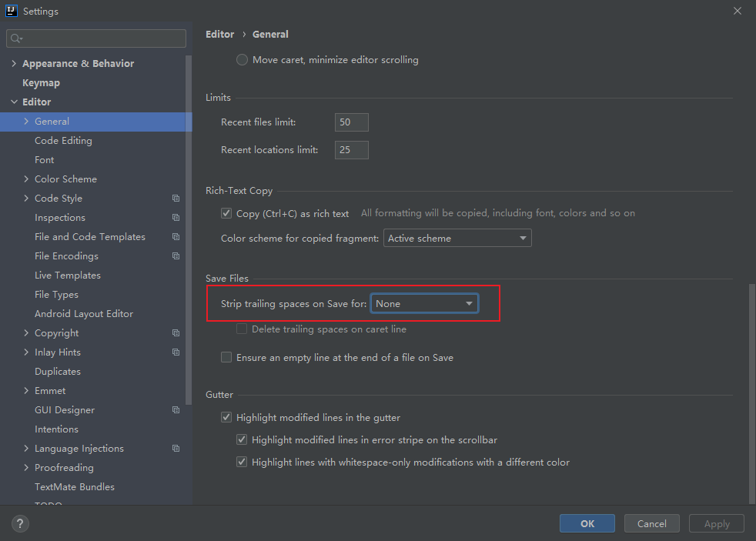Expand the Code Style node arrow
The image size is (756, 541).
26,198
